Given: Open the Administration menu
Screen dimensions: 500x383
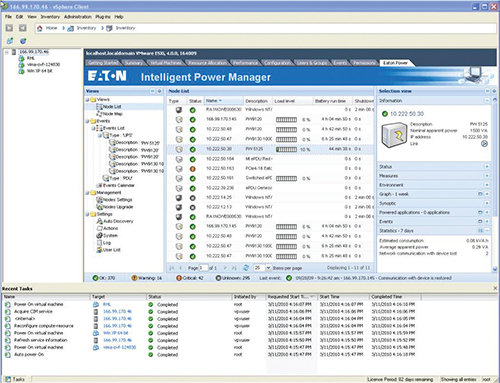Looking at the screenshot, I should coord(78,17).
